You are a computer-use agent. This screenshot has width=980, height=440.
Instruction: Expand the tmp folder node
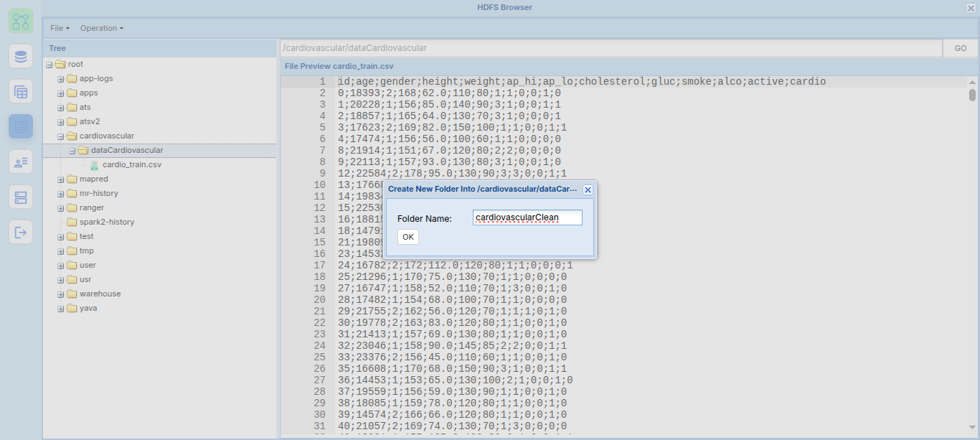tap(61, 251)
